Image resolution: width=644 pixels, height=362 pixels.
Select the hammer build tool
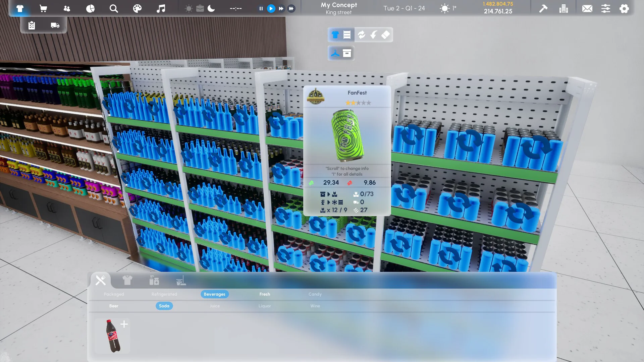[x=543, y=8]
